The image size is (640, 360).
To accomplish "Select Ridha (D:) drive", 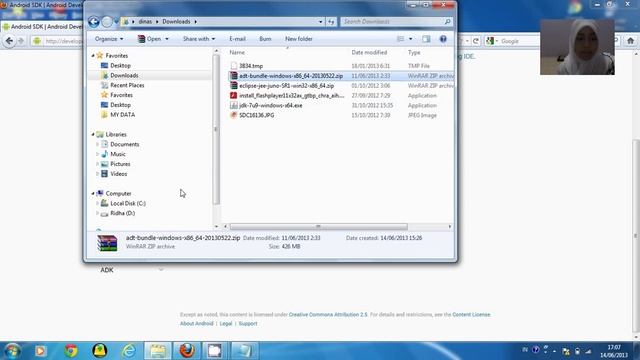I will tap(122, 213).
